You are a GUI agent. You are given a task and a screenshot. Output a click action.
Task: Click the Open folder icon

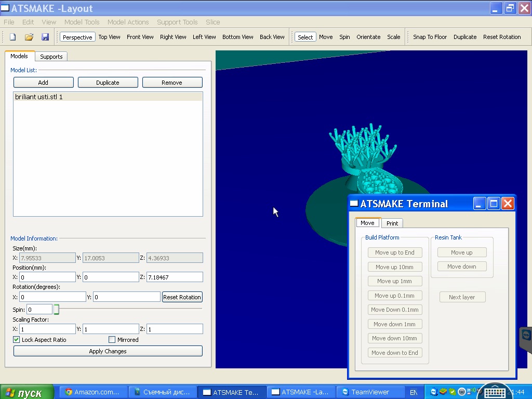pos(29,37)
